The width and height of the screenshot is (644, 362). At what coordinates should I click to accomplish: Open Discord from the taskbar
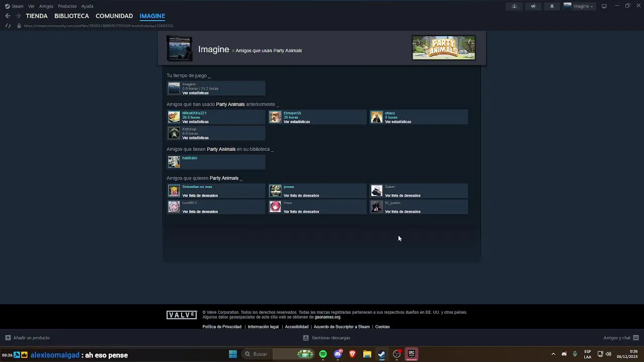338,354
